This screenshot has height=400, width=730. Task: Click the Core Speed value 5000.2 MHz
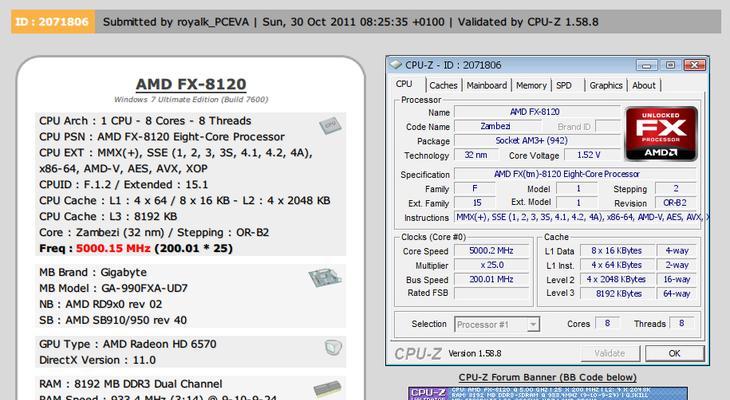click(492, 251)
